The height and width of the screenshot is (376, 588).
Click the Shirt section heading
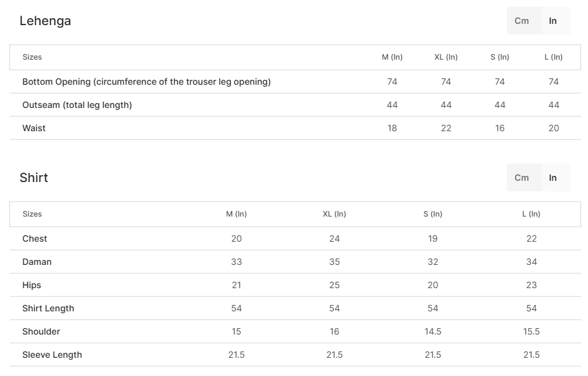[x=34, y=178]
